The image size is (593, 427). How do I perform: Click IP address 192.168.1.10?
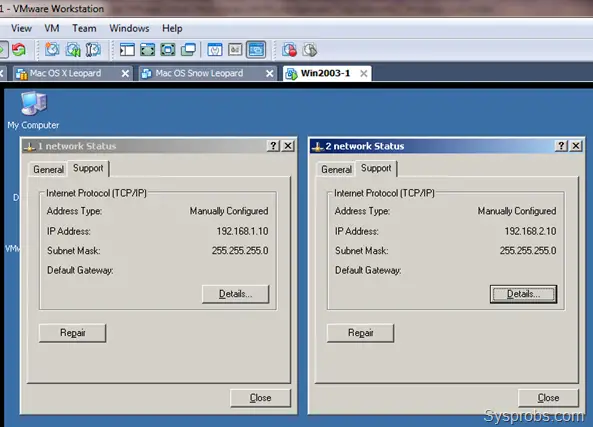coord(242,231)
